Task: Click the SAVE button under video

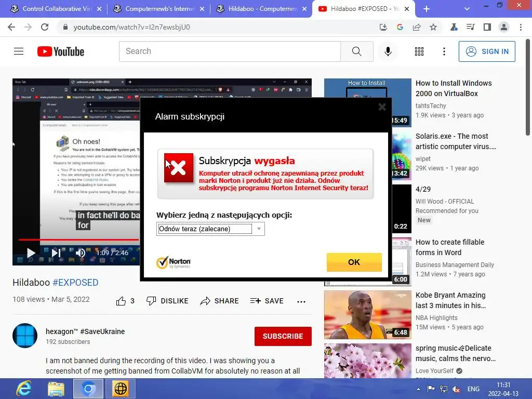Action: click(267, 301)
